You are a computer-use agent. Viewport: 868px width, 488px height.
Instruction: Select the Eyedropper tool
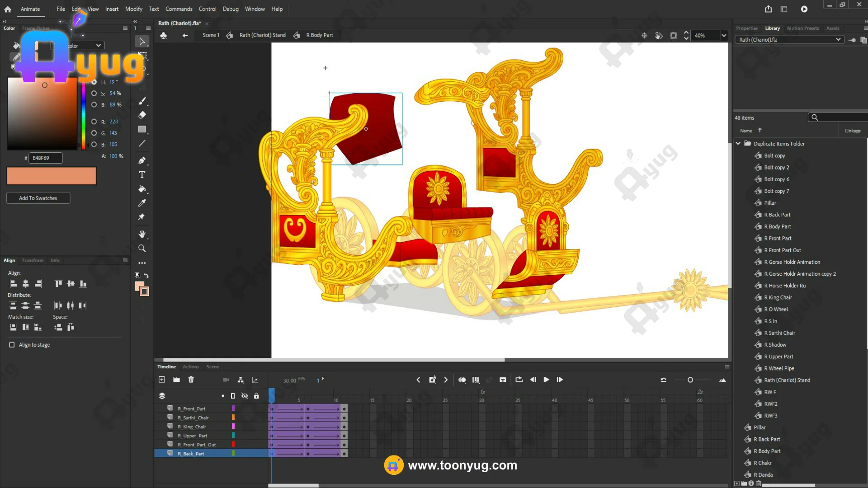(x=142, y=203)
